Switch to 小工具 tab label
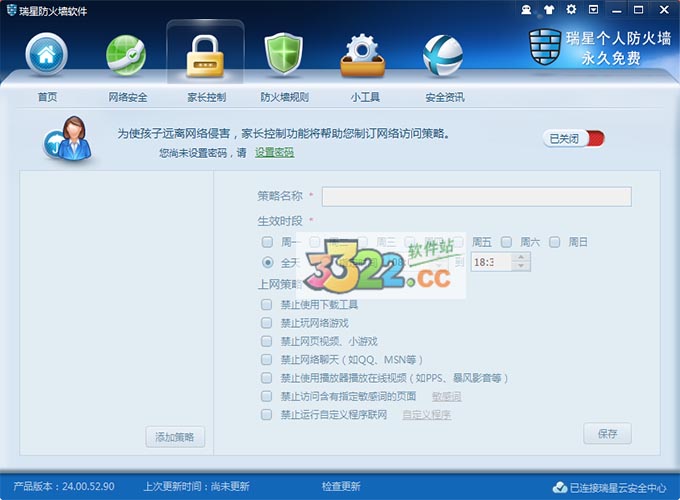Screen dimensions: 680x500 [365, 97]
